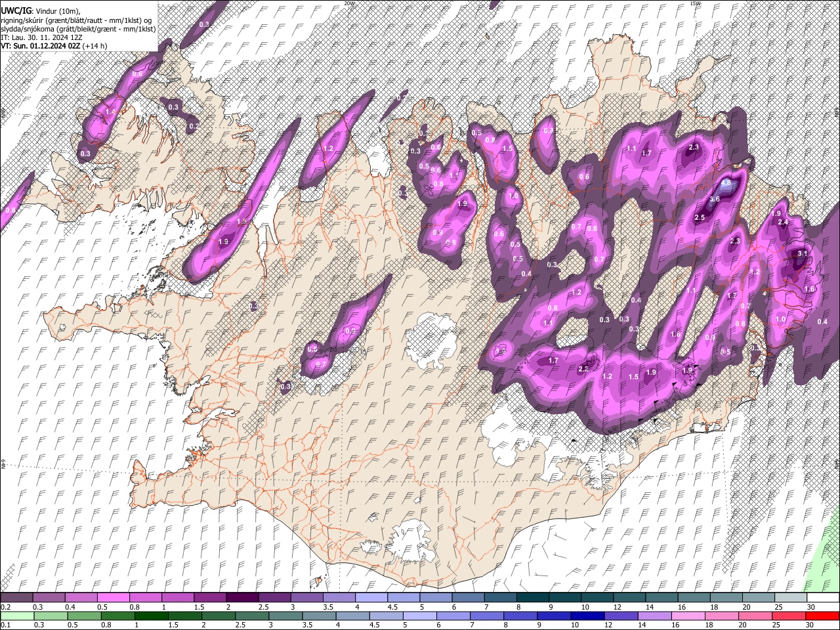Click the 'IT: Lau. 30. 11. 2024 12Z' line
The width and height of the screenshot is (840, 630).
[41, 37]
